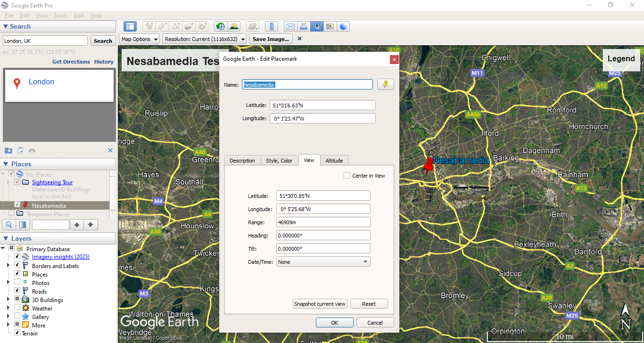Open the Tools menu
Image resolution: width=644 pixels, height=343 pixels.
(60, 16)
